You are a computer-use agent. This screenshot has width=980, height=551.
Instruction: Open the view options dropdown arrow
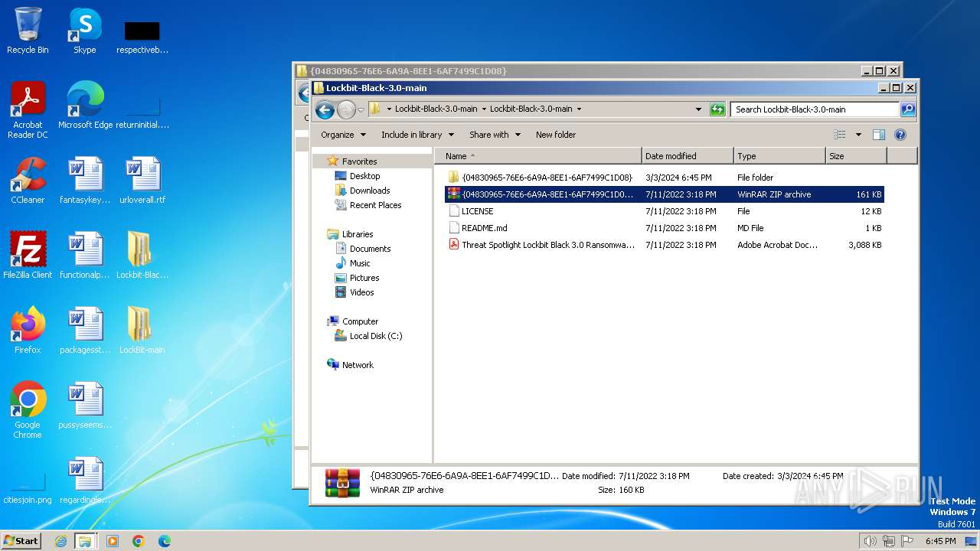[858, 135]
